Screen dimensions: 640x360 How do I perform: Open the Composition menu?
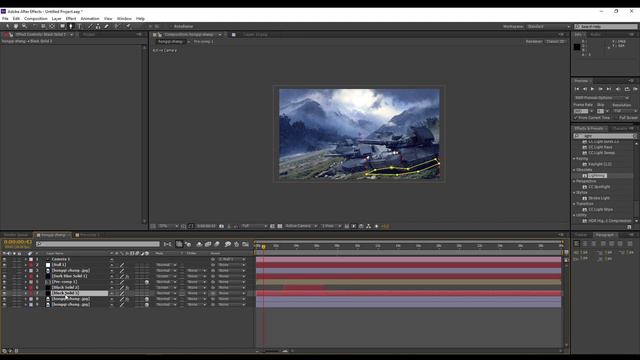pos(36,19)
